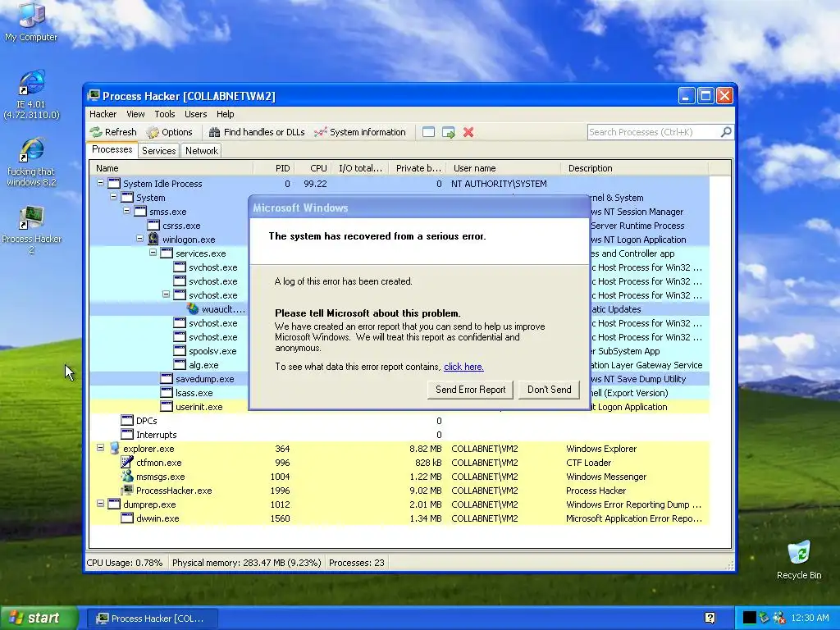
Task: Open the Users menu
Action: coord(195,114)
